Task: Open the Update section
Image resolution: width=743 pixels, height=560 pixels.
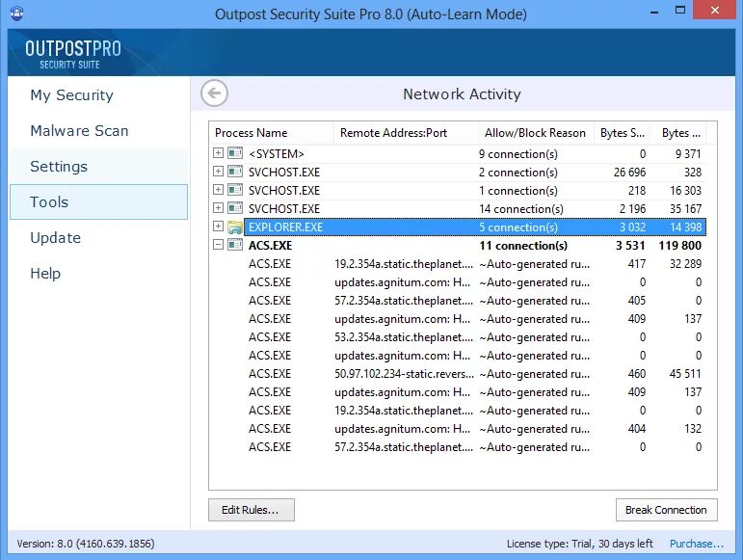Action: (x=98, y=237)
